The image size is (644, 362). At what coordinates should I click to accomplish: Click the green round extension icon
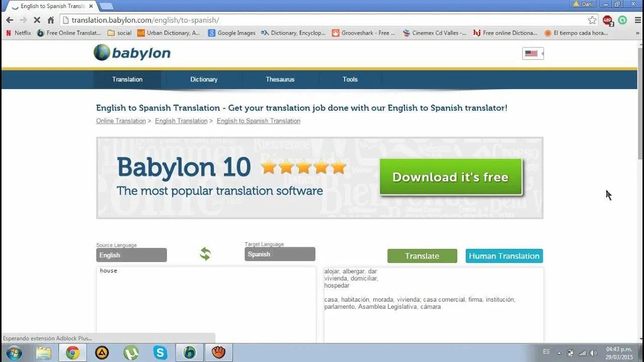coord(623,20)
